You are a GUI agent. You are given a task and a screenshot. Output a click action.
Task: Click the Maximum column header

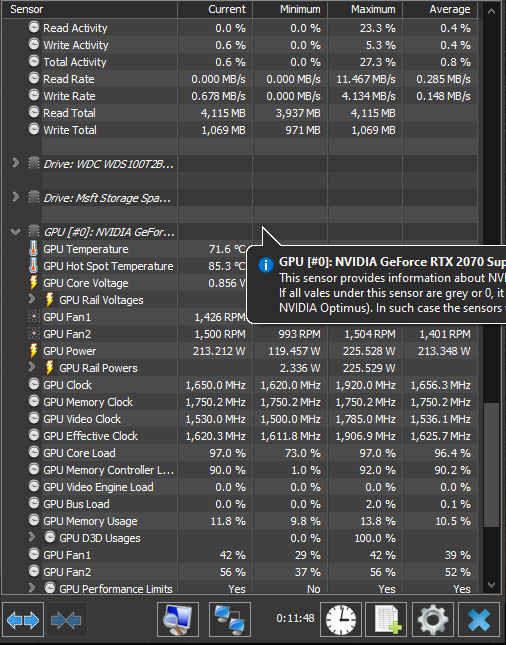pyautogui.click(x=365, y=9)
